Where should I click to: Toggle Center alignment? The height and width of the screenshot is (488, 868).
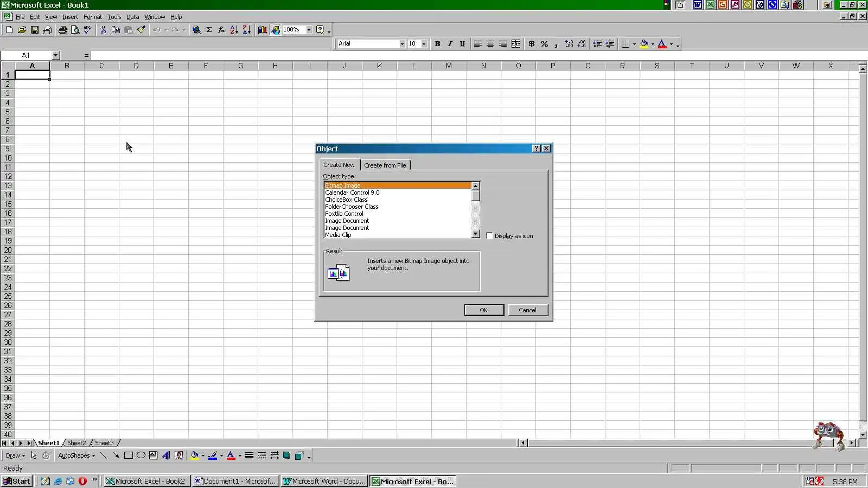(490, 44)
